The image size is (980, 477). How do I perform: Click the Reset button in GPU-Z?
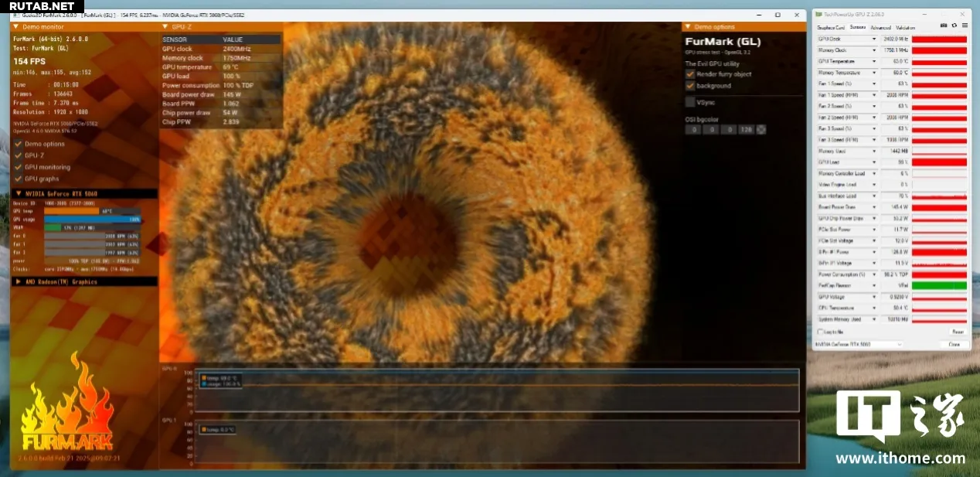click(x=958, y=332)
